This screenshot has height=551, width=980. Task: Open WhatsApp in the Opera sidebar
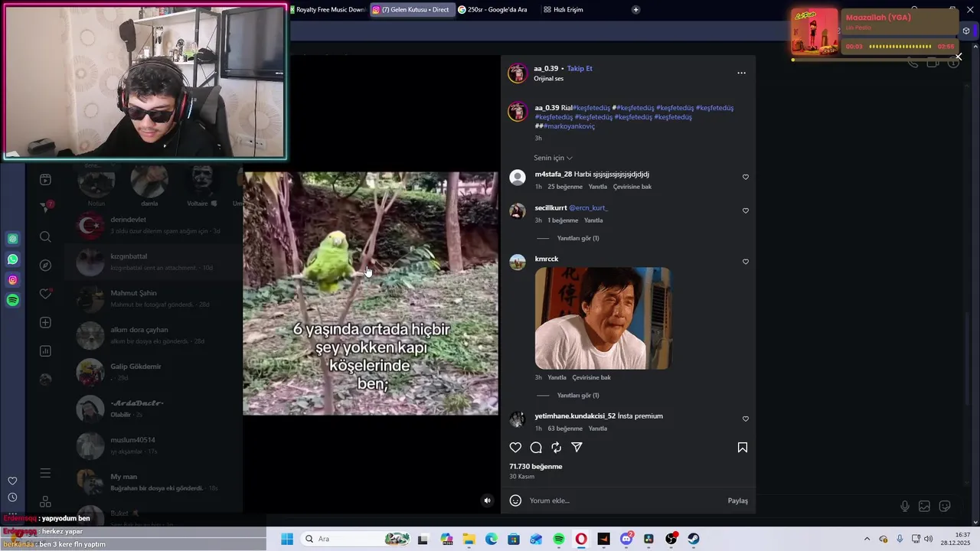click(x=13, y=259)
